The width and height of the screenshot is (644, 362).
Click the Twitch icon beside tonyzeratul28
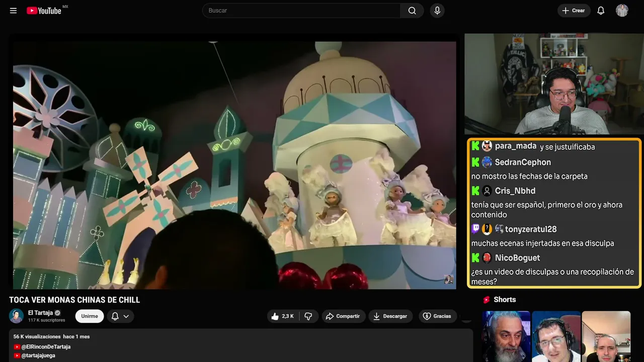[x=475, y=229]
